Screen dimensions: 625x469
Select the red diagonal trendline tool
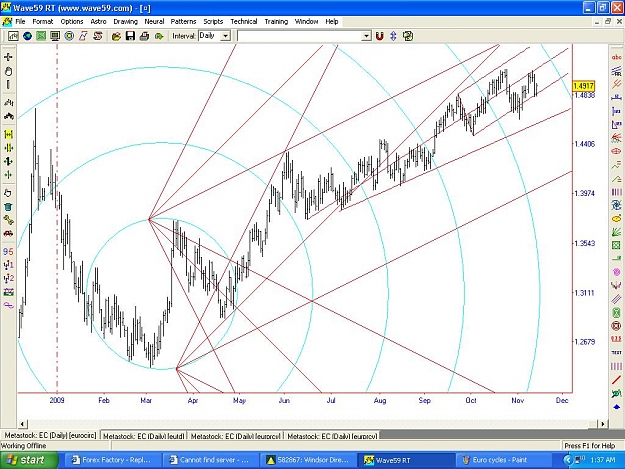point(616,380)
